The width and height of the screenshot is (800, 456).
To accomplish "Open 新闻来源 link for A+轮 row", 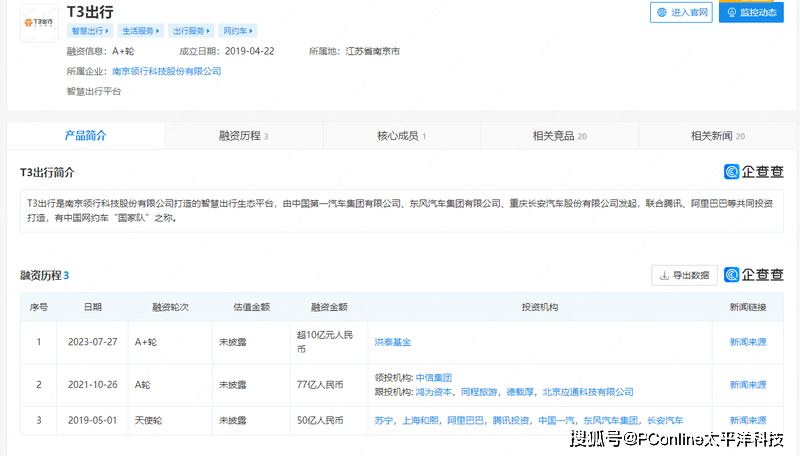I will pyautogui.click(x=748, y=342).
